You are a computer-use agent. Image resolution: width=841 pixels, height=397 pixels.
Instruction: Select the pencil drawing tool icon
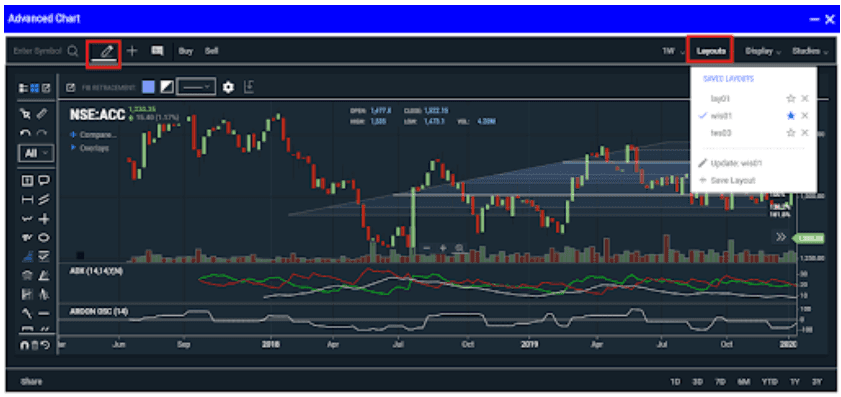107,51
